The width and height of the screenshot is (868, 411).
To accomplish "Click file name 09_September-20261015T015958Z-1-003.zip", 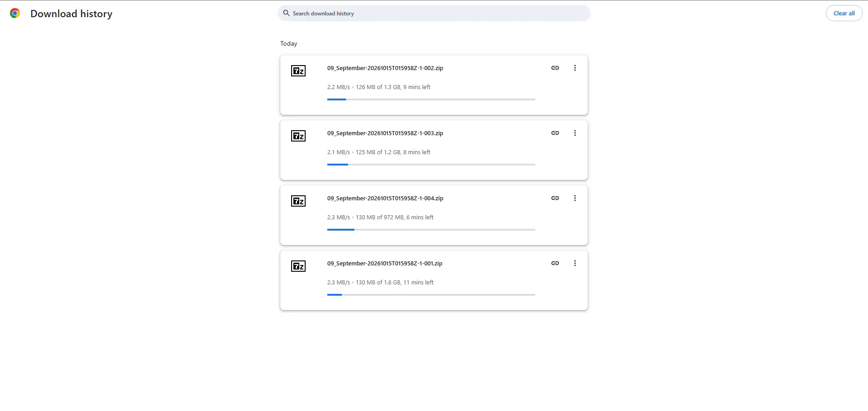I will click(x=385, y=133).
